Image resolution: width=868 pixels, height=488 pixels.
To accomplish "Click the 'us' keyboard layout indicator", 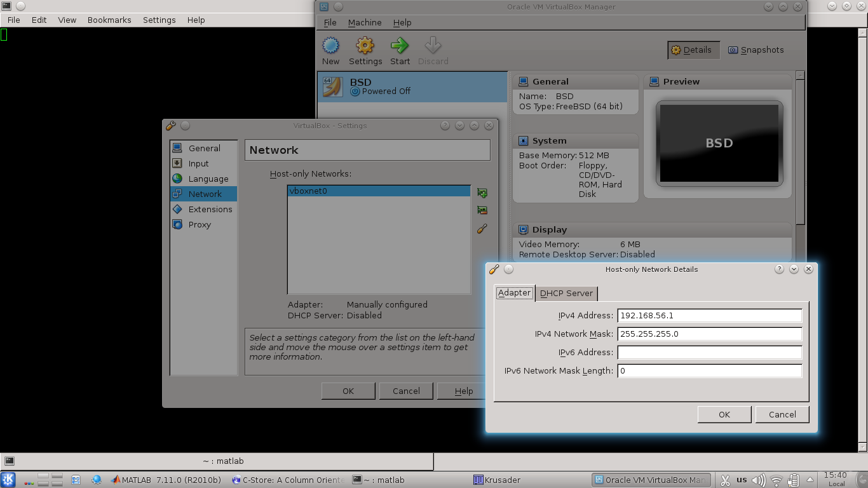I will [x=742, y=480].
